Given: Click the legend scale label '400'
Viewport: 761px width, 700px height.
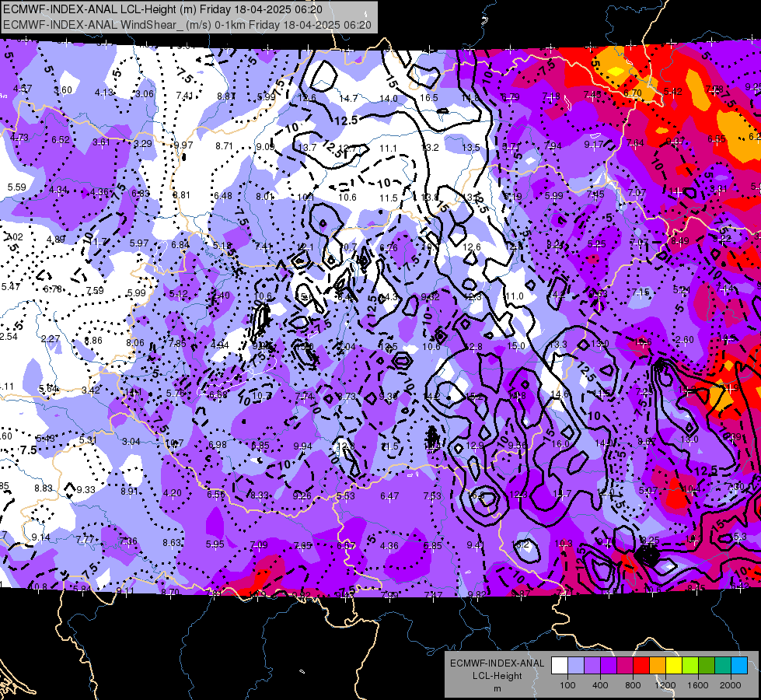Looking at the screenshot, I should point(600,685).
